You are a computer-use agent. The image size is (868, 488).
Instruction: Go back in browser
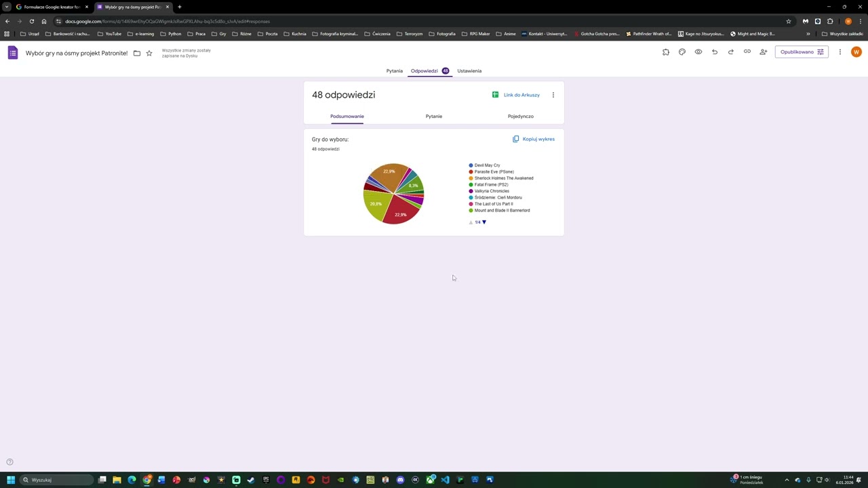click(7, 21)
